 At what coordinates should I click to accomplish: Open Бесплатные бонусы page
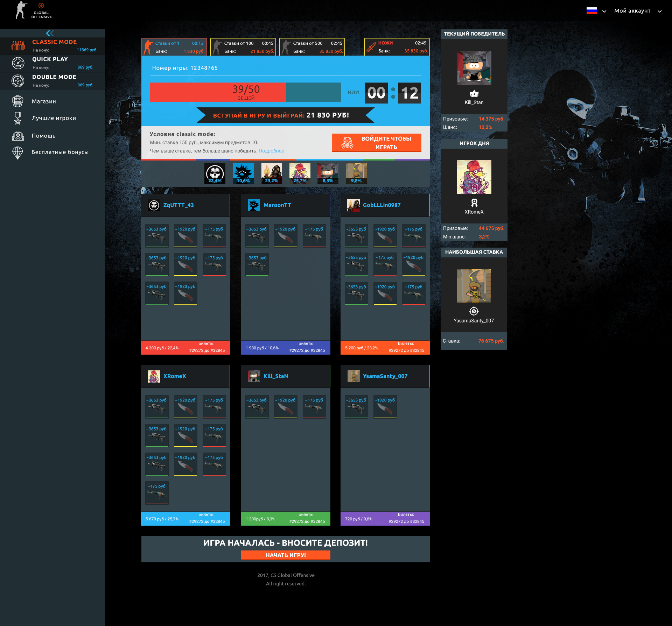[60, 152]
